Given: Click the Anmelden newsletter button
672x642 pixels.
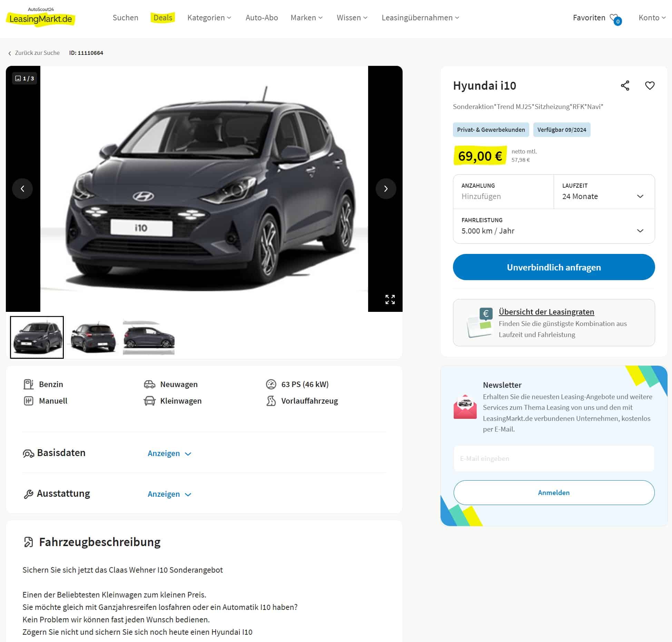Looking at the screenshot, I should click(x=554, y=493).
